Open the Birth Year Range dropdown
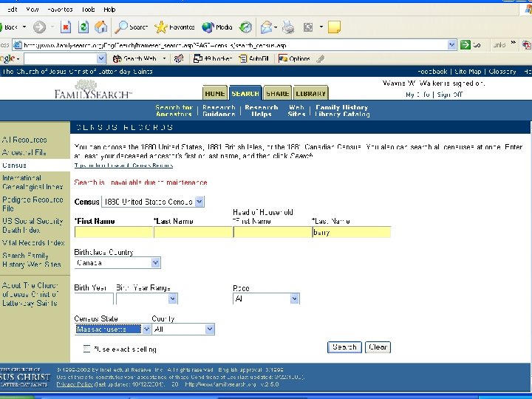The width and height of the screenshot is (532, 399). click(172, 299)
